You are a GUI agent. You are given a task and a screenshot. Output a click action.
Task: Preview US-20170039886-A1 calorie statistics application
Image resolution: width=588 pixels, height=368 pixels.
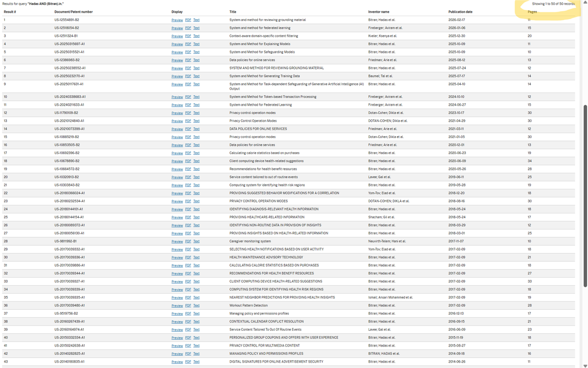click(x=177, y=266)
